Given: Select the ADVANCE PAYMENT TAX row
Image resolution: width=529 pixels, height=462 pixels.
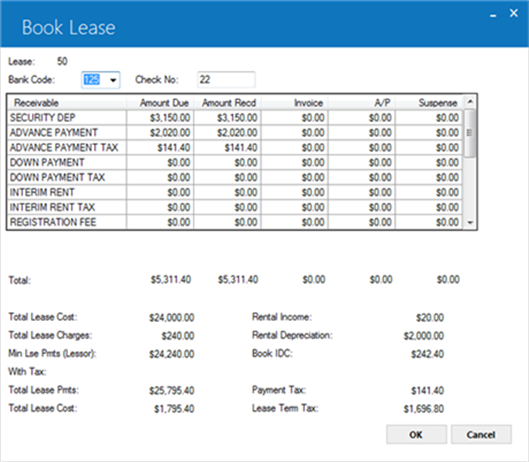Looking at the screenshot, I should [x=235, y=147].
